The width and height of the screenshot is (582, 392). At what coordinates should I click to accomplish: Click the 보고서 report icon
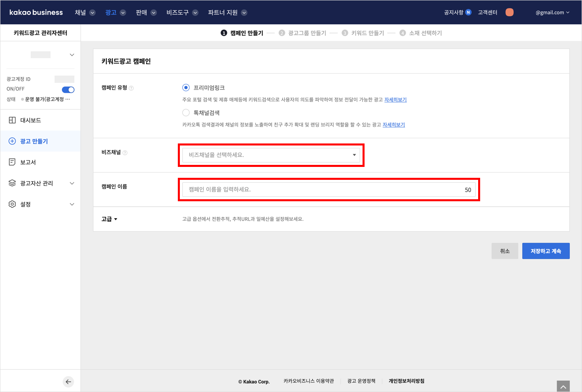point(12,162)
